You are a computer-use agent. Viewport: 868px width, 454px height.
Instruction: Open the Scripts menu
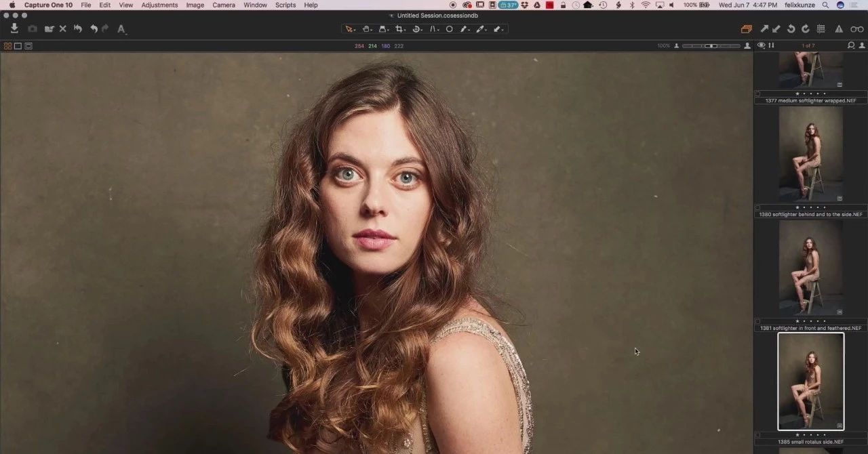285,5
